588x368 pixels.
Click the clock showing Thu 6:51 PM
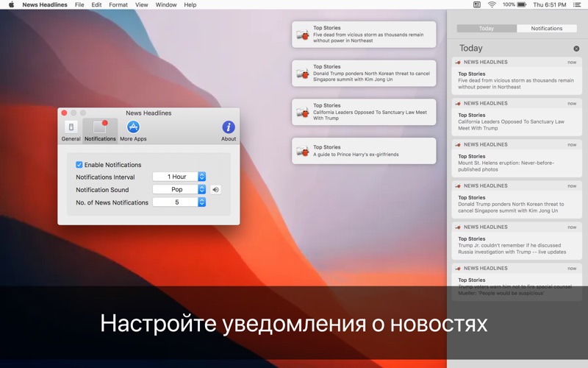[550, 5]
